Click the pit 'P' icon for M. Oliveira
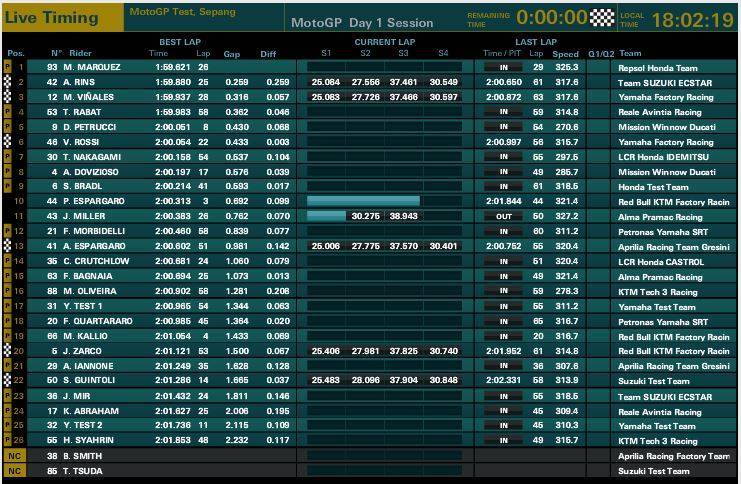The width and height of the screenshot is (741, 484). point(7,291)
